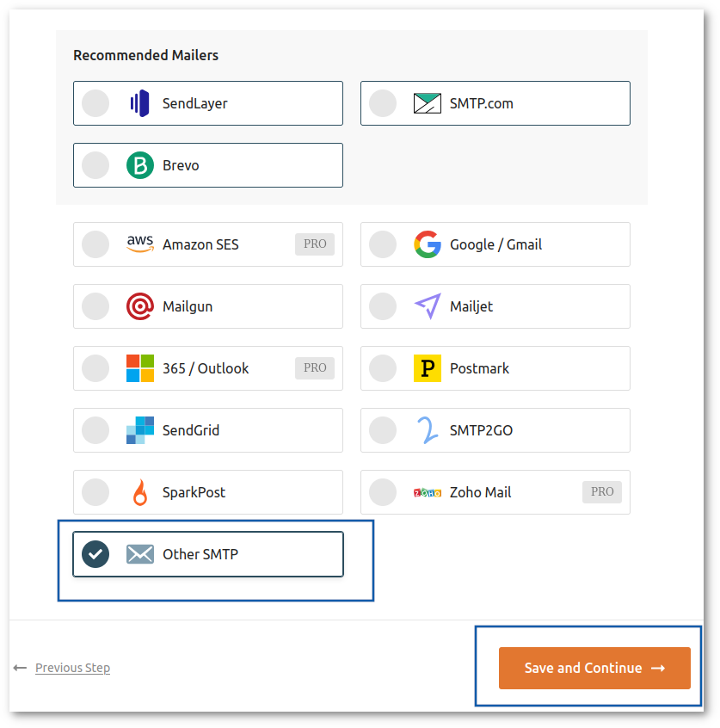Click the Mailjet paper plane logo

[427, 306]
